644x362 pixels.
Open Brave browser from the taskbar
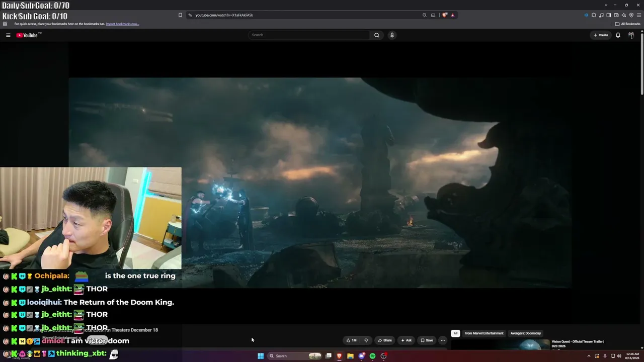(339, 356)
